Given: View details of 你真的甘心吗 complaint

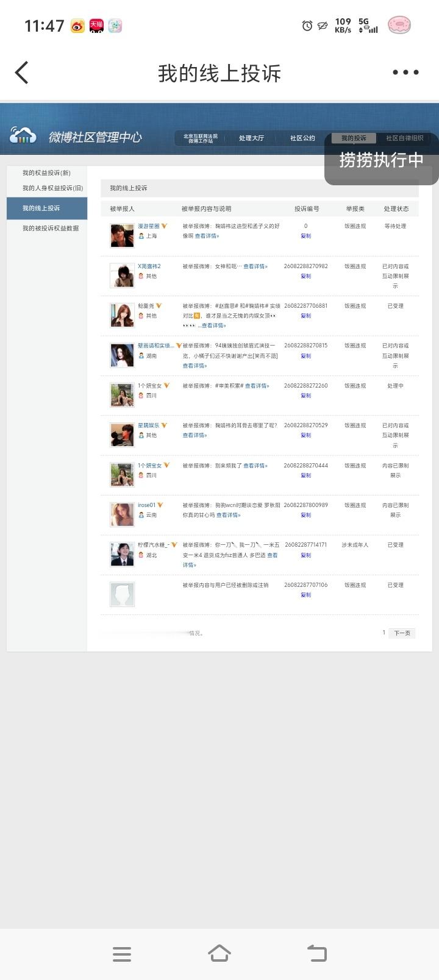Looking at the screenshot, I should pos(229,515).
